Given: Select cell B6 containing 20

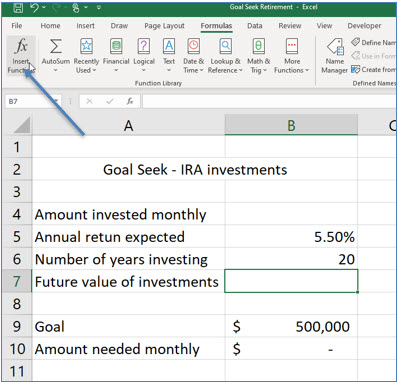Looking at the screenshot, I should [291, 259].
